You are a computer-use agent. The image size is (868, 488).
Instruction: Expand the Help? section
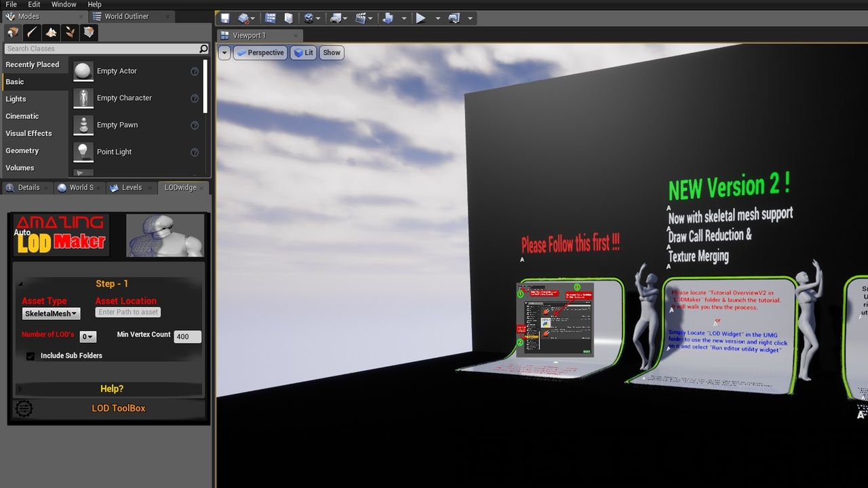111,389
